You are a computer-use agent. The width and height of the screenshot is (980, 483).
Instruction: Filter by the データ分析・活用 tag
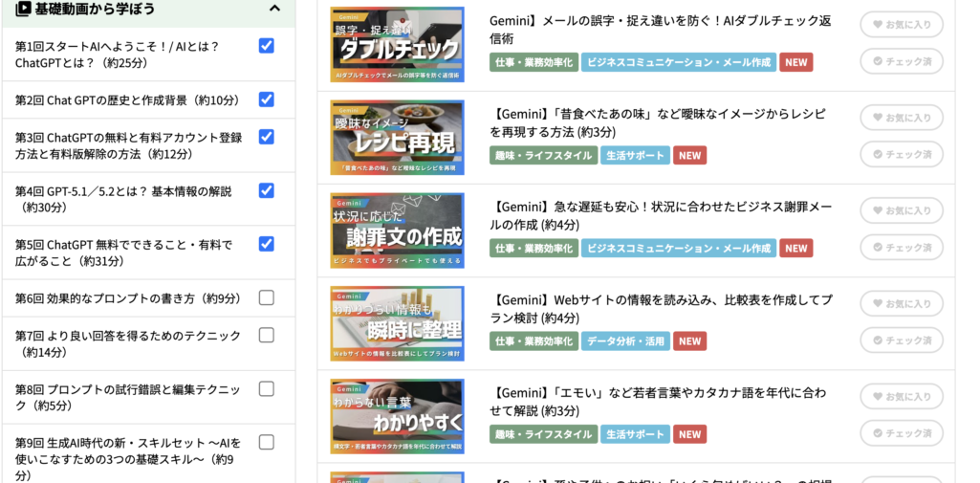pos(624,341)
